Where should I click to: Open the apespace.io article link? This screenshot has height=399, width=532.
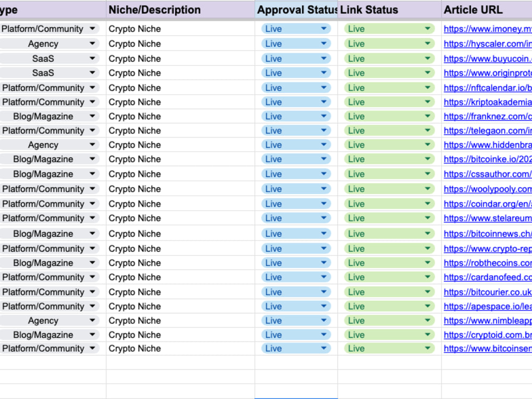pyautogui.click(x=487, y=306)
